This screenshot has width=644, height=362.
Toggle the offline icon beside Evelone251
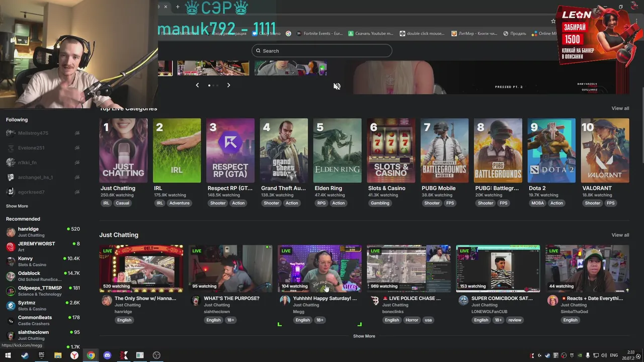click(x=77, y=148)
